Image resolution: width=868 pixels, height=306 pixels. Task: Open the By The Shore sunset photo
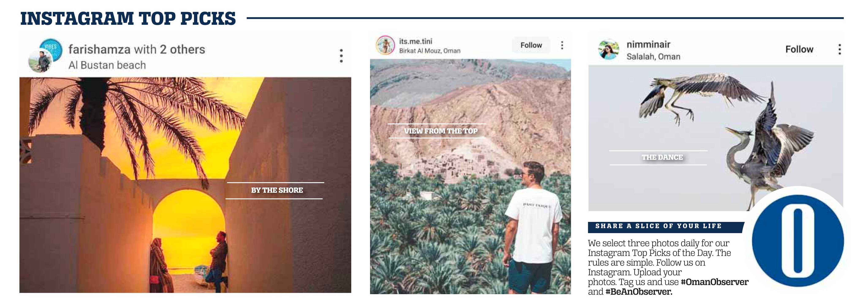click(x=185, y=185)
